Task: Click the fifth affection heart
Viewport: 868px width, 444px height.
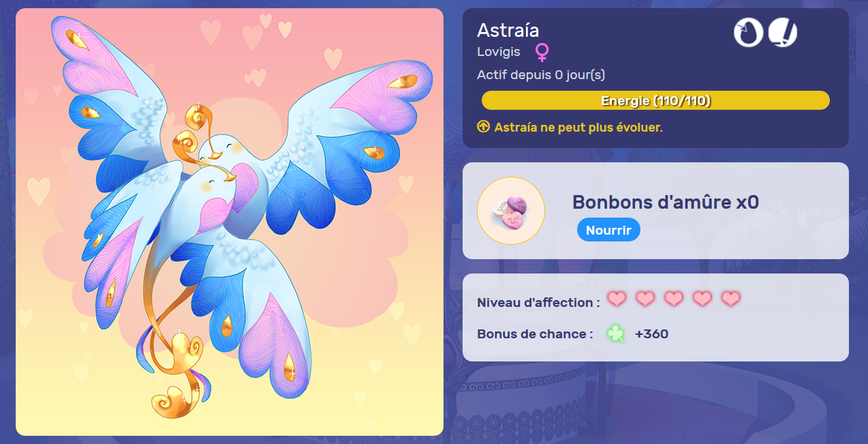Action: [x=731, y=299]
